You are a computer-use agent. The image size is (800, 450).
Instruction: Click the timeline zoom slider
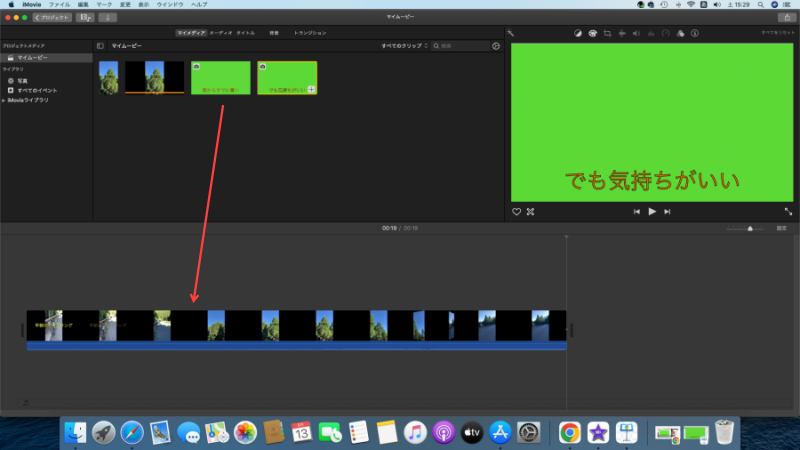click(x=749, y=228)
